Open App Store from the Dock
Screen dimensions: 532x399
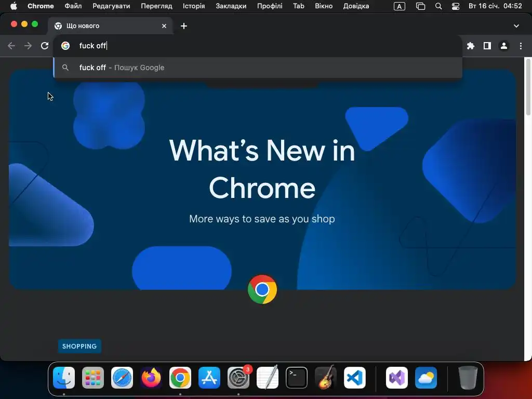[x=209, y=378]
